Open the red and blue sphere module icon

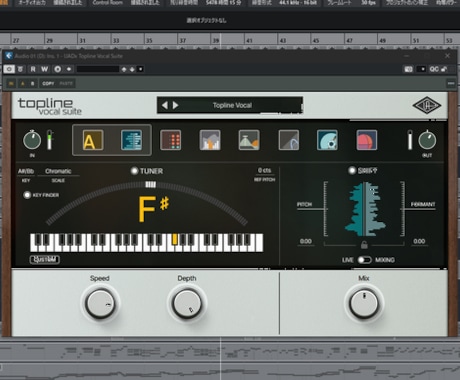[367, 140]
